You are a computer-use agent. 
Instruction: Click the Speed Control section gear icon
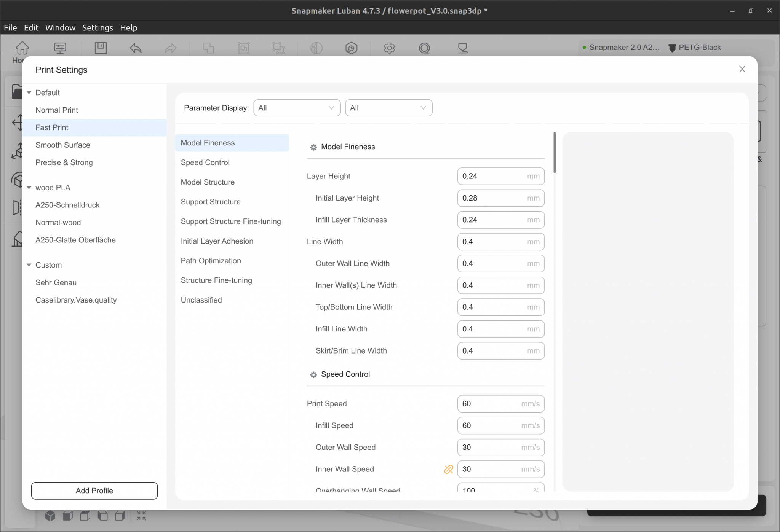313,375
